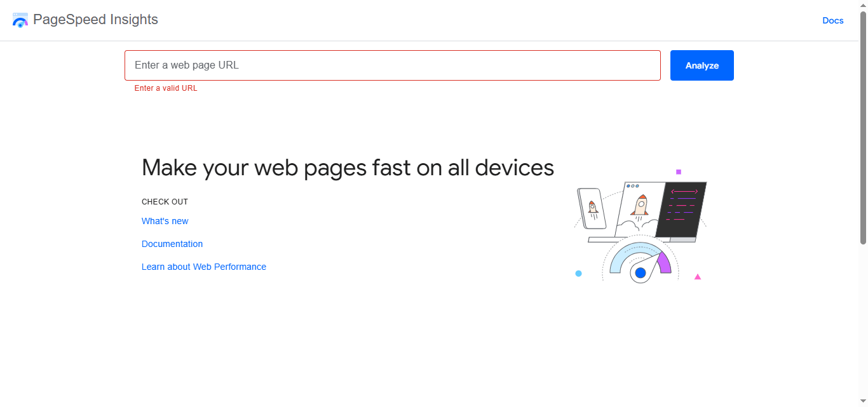The image size is (868, 407).
Task: Click the Make your web pages fast heading
Action: tap(348, 168)
